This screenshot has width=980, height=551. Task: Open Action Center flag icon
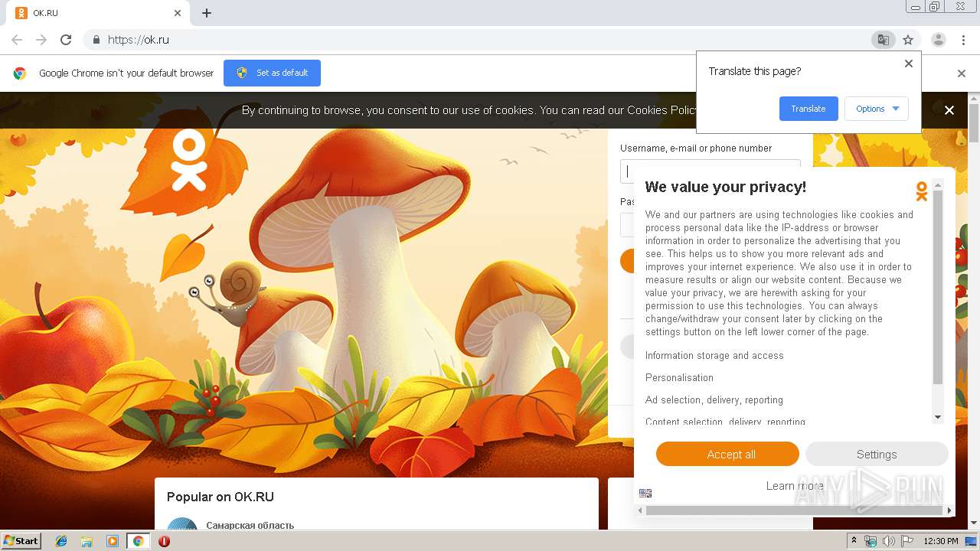pyautogui.click(x=907, y=541)
